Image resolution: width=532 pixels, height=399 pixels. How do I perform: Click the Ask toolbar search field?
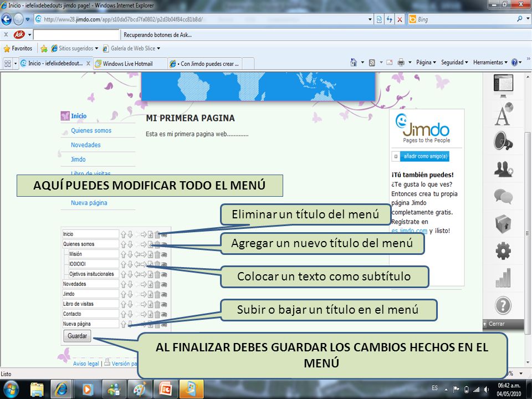click(76, 34)
